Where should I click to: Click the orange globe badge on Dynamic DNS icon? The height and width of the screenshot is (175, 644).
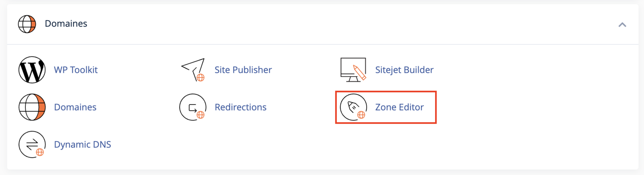[x=40, y=152]
